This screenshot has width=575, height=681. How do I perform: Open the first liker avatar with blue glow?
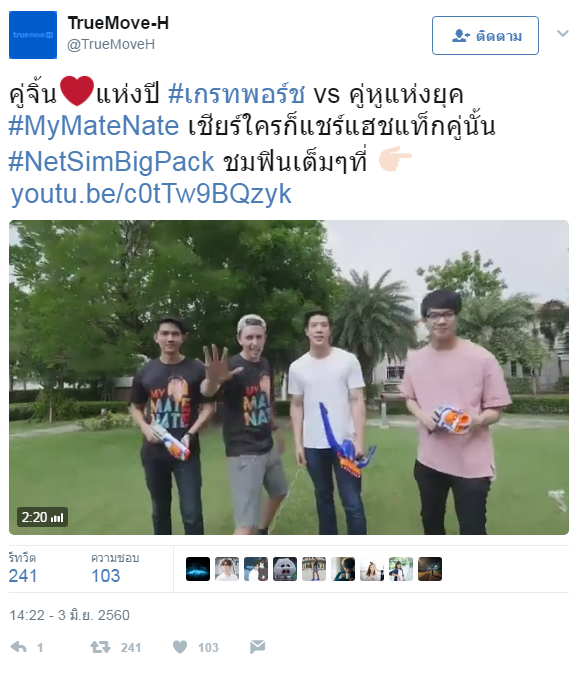[198, 569]
